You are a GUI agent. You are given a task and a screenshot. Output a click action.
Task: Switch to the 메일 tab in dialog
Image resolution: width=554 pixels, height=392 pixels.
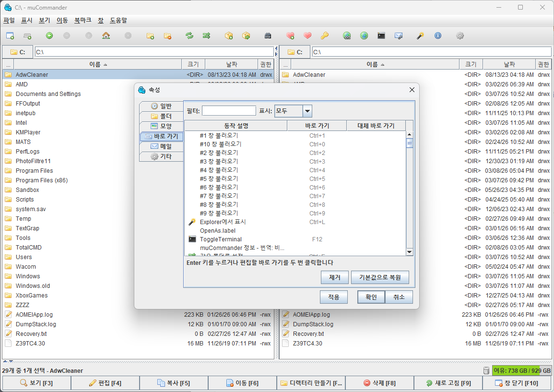(162, 146)
